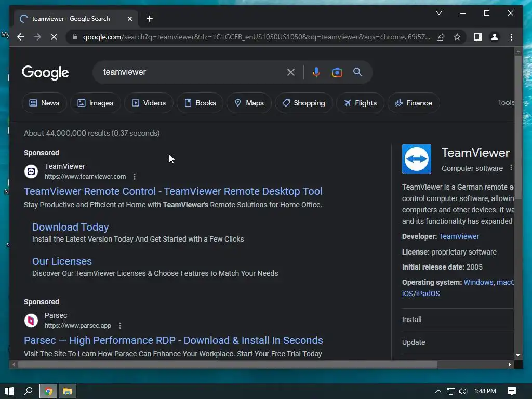Screen dimensions: 532x399
Task: Close the teamviewer Google Search tab
Action: (x=129, y=19)
